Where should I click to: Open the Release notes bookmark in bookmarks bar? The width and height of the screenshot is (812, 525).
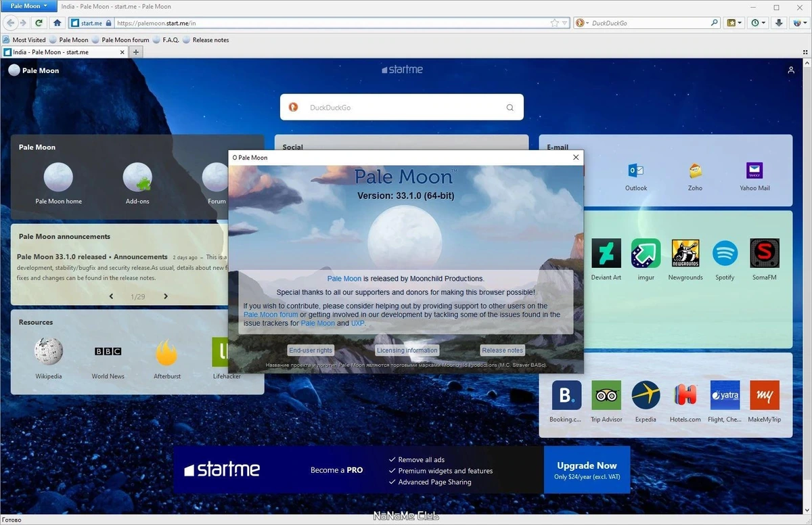point(206,40)
